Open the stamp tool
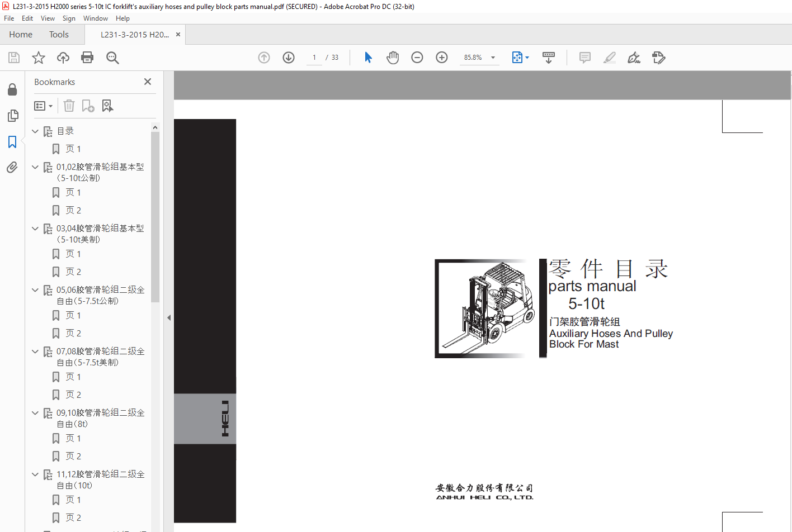Viewport: 792px width, 532px height. click(659, 58)
